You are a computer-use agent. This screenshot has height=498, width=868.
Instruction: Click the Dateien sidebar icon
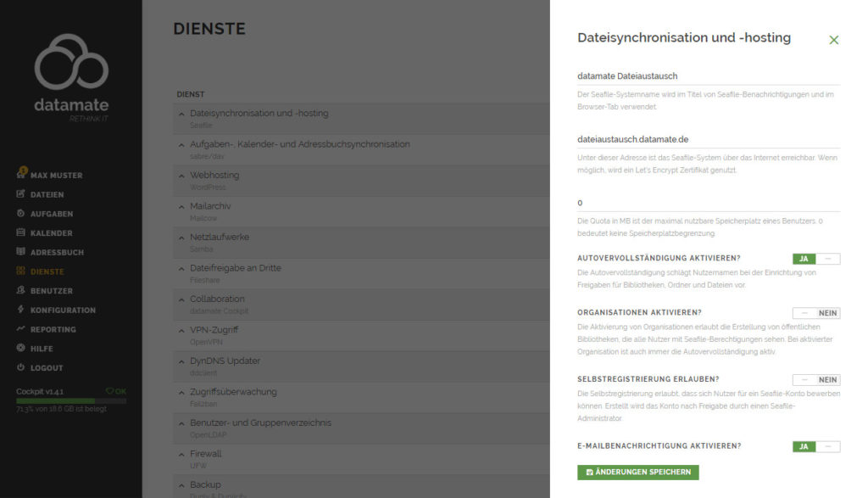20,194
